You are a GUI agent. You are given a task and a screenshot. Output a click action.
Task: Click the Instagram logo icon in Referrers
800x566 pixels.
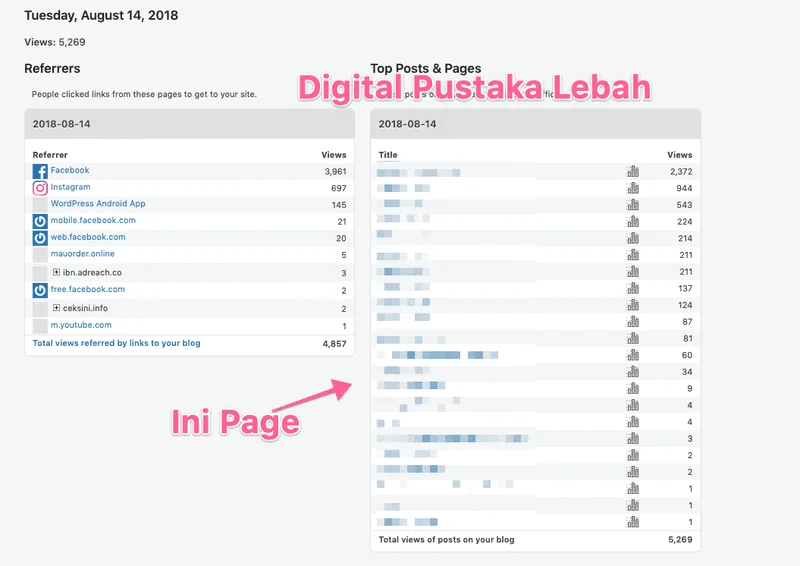pos(40,188)
